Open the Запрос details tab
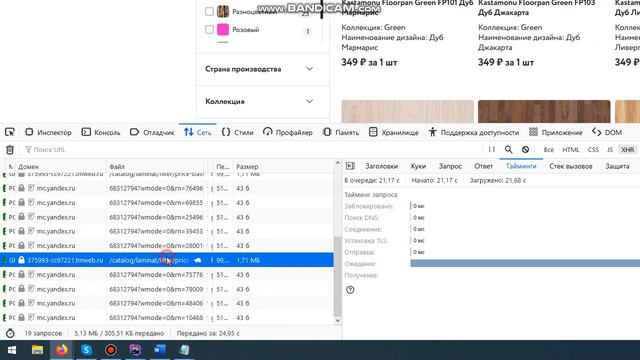 tap(450, 166)
